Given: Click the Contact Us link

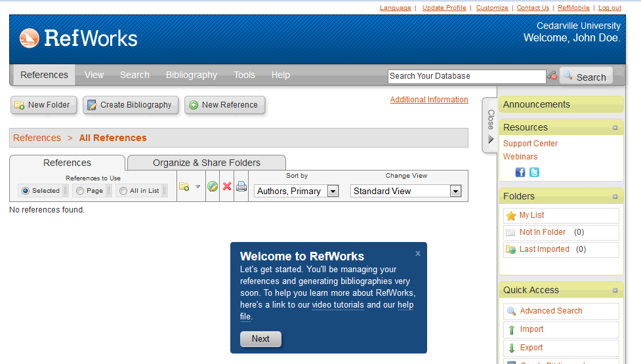Looking at the screenshot, I should (533, 8).
